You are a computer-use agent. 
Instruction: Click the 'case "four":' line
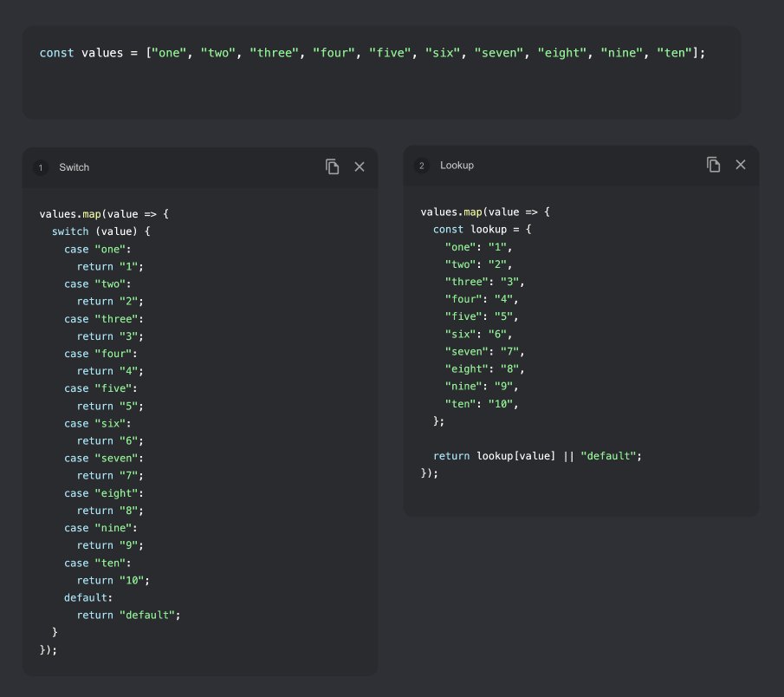100,353
